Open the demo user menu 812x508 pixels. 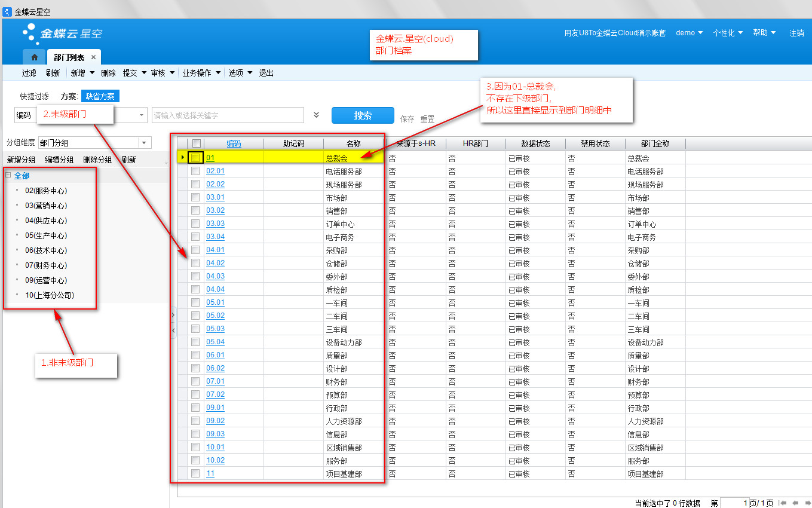click(x=689, y=33)
